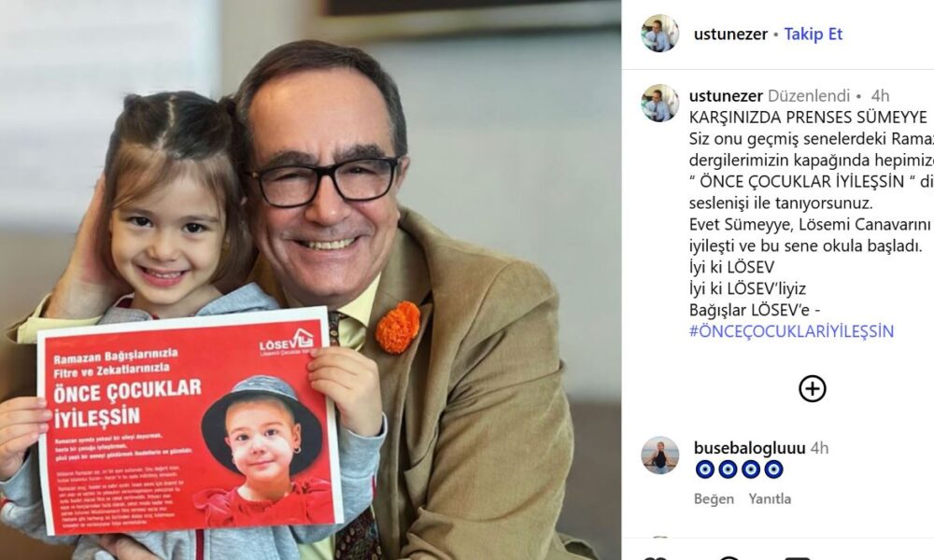This screenshot has height=560, width=934.
Task: Click the comment bubble icon at the bottom edge
Action: [x=729, y=557]
